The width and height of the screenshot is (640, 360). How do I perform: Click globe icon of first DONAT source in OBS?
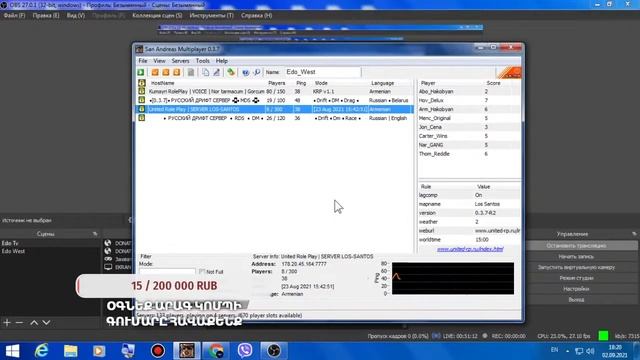click(108, 243)
